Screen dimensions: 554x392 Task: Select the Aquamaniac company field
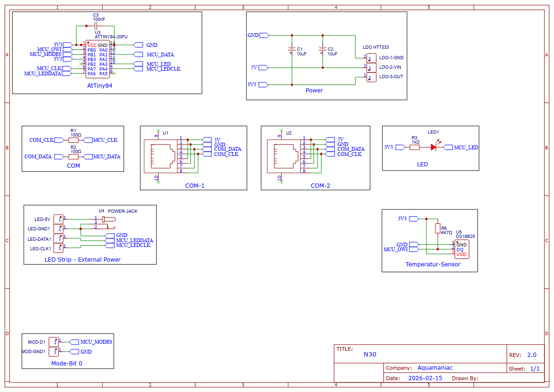click(x=435, y=368)
